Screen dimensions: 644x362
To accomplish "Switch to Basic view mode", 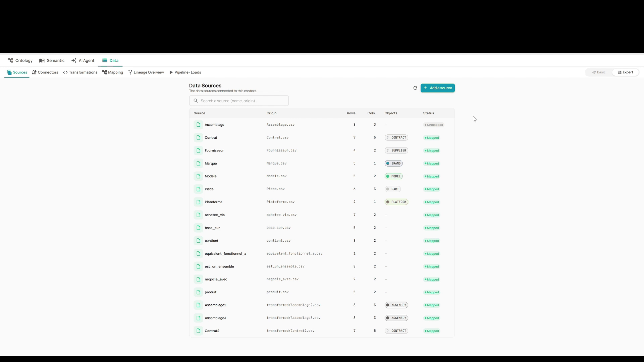I will pos(599,72).
